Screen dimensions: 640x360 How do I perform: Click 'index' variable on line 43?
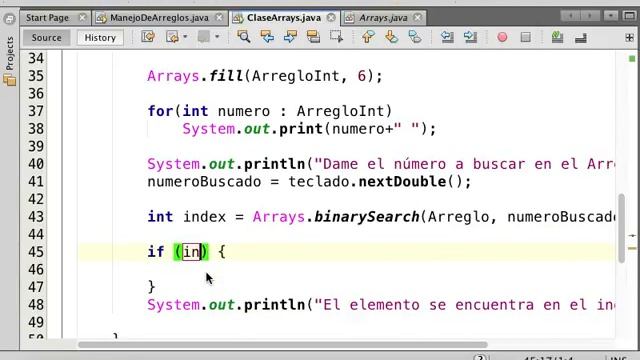(x=204, y=217)
